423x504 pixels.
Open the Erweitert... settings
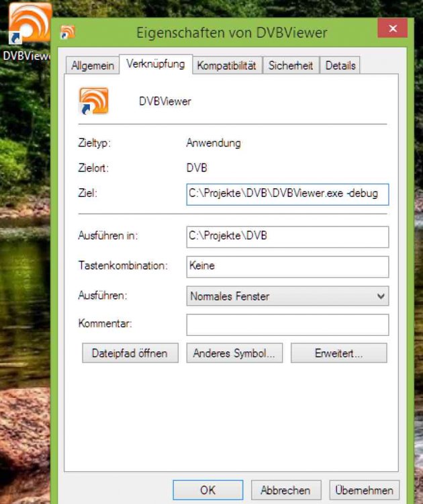coord(339,353)
